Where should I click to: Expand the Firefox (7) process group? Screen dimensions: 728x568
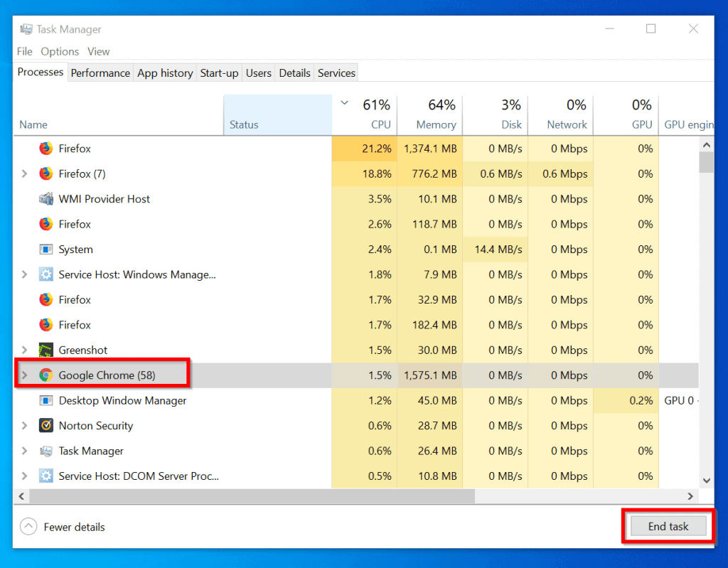tap(25, 173)
